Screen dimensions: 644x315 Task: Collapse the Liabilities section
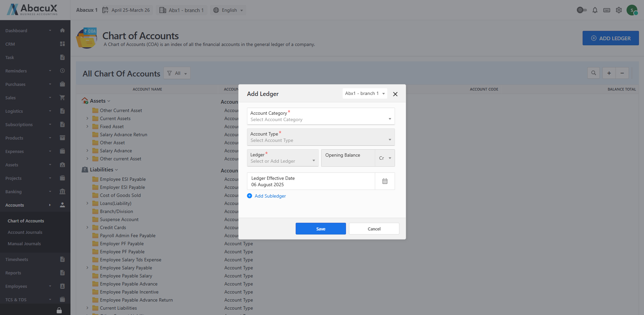(x=116, y=170)
